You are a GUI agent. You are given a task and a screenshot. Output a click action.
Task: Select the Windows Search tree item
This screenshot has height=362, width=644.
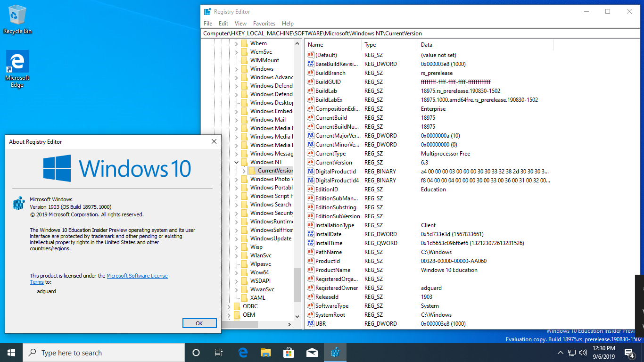pyautogui.click(x=271, y=204)
